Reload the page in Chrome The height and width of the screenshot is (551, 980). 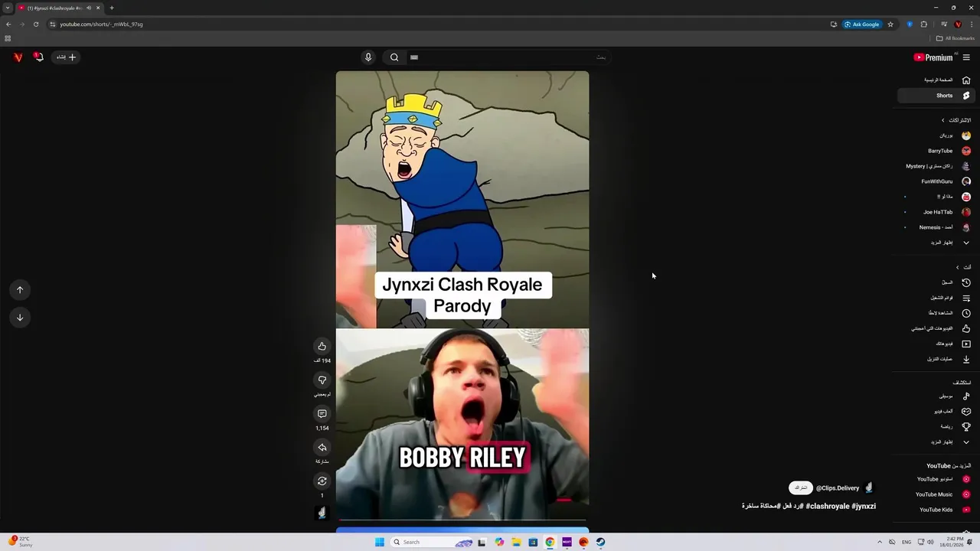pos(35,24)
